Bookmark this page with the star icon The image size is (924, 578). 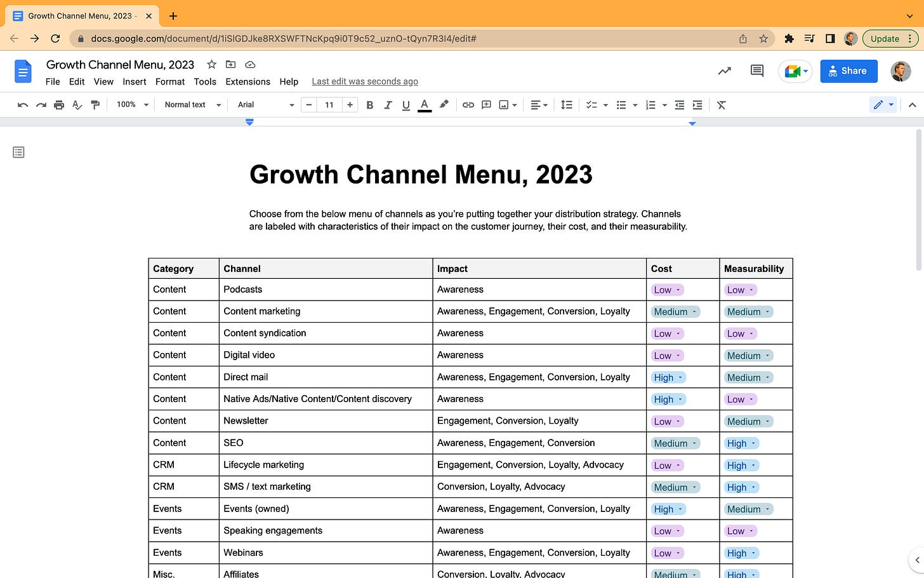pos(763,39)
